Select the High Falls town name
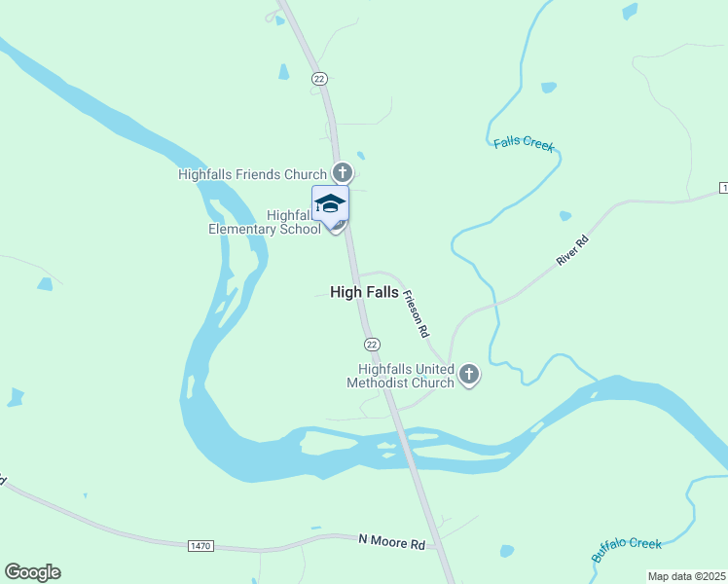Image resolution: width=728 pixels, height=584 pixels. point(364,292)
